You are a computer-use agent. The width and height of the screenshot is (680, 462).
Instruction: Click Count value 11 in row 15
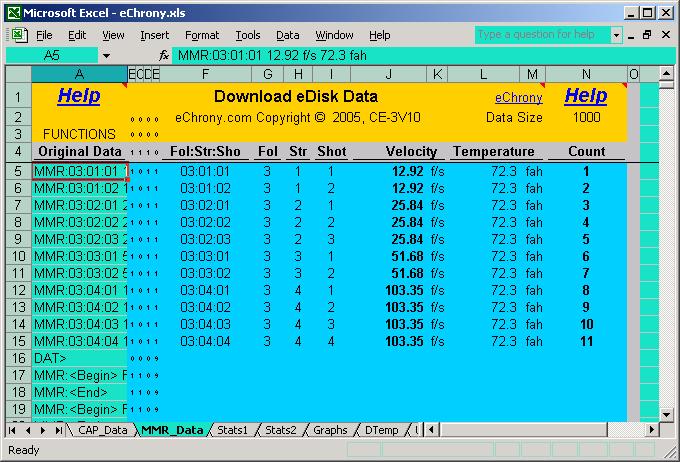click(x=586, y=341)
